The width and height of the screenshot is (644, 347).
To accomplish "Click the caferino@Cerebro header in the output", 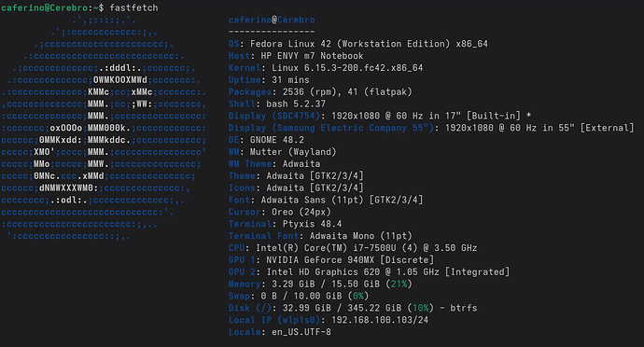I will coord(272,20).
